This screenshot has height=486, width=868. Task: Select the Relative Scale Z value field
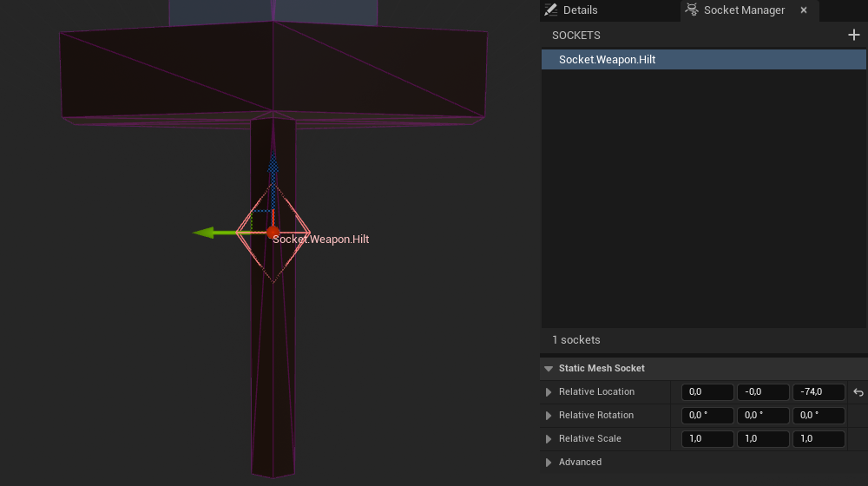[x=819, y=439]
